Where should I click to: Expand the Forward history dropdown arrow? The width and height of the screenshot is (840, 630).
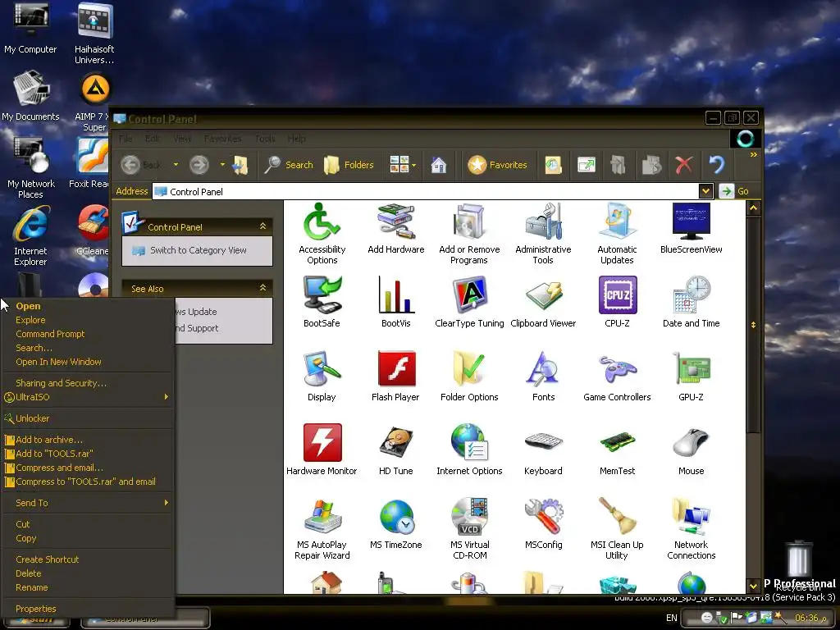(x=222, y=165)
